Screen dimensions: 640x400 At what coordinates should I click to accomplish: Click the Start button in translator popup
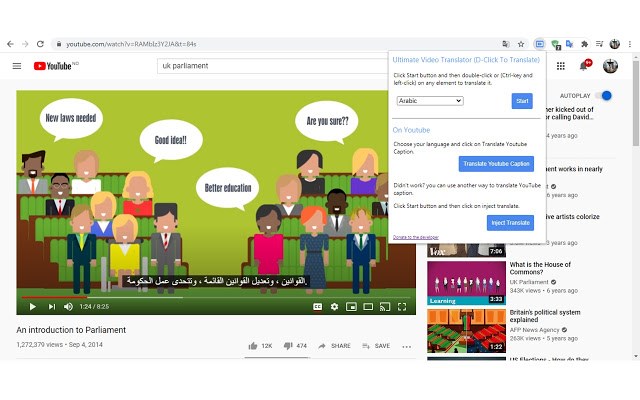pos(522,101)
